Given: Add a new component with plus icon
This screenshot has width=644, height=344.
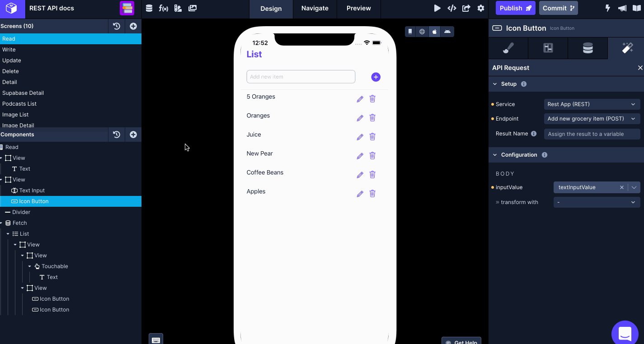Looking at the screenshot, I should (x=133, y=135).
